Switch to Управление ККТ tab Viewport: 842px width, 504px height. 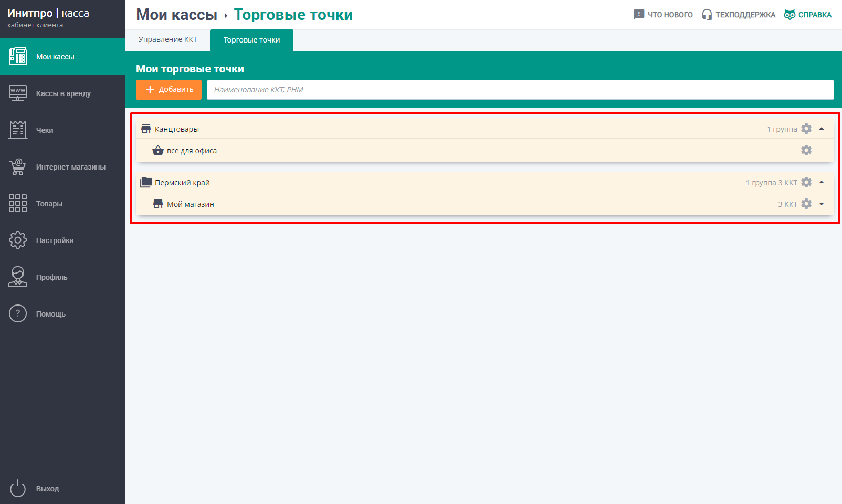168,39
